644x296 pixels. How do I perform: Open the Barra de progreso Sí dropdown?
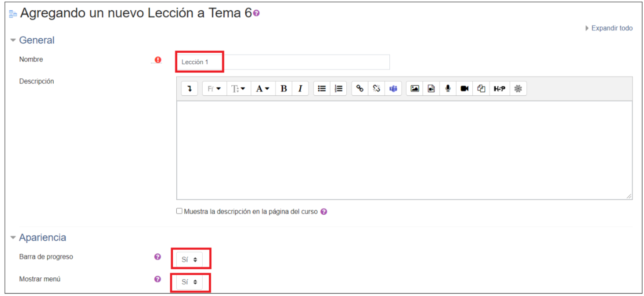(190, 259)
